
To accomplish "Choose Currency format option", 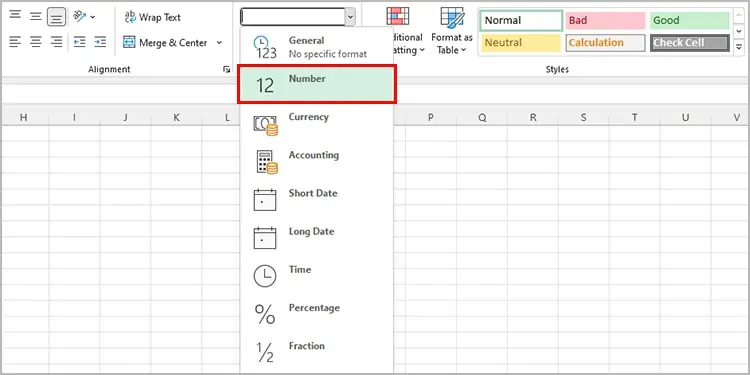I will tap(317, 123).
